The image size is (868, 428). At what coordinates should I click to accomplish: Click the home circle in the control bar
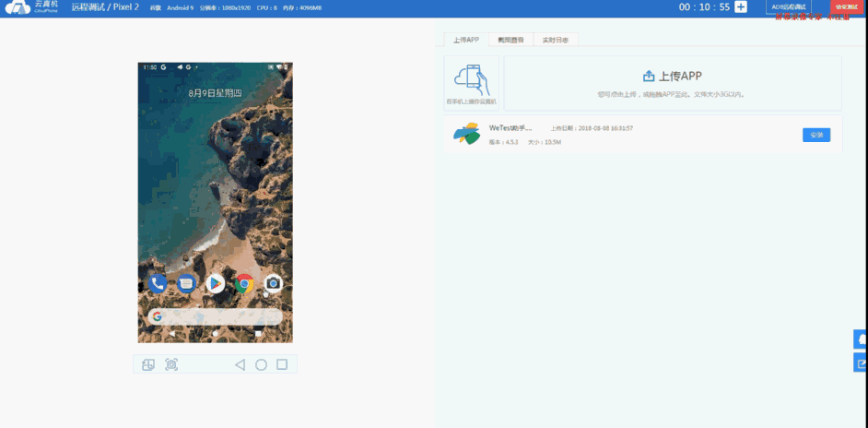coord(261,364)
